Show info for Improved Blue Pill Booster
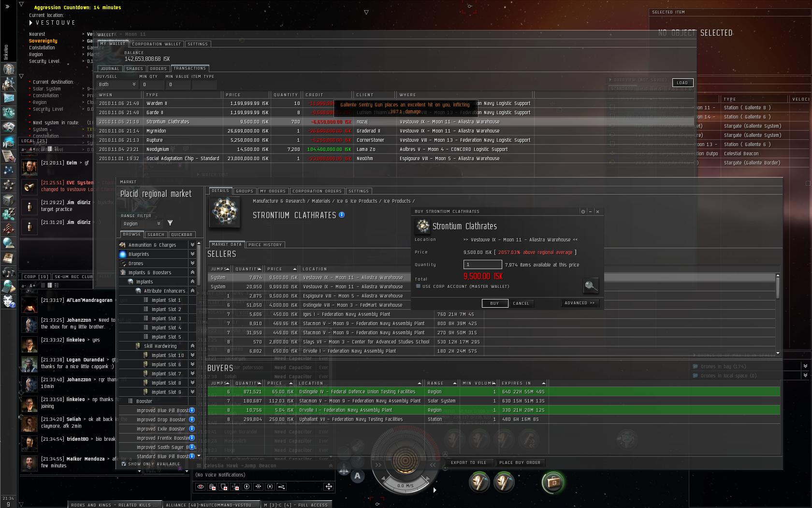The height and width of the screenshot is (508, 812). 192,410
